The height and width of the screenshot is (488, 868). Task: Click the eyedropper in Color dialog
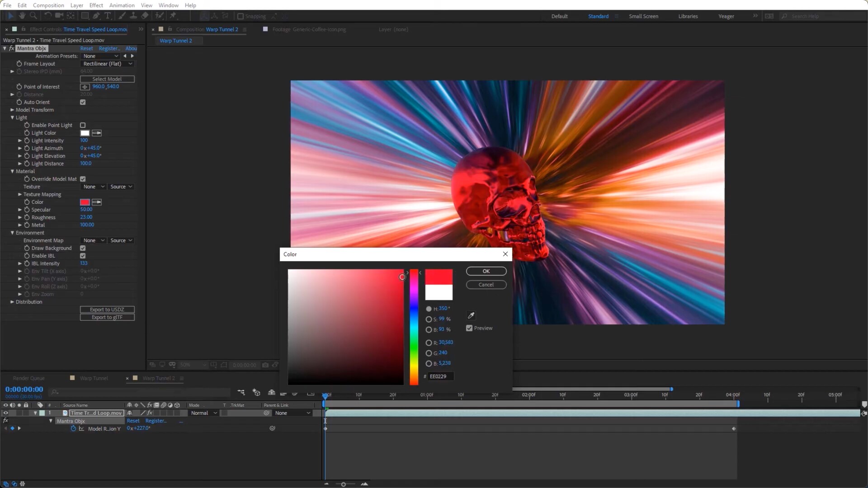[x=471, y=315]
